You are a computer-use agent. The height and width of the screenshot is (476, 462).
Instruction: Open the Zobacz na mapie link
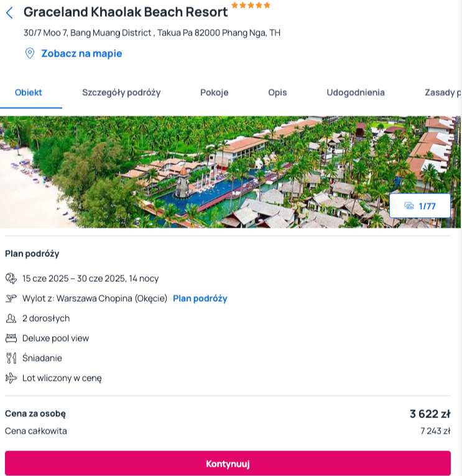point(81,54)
